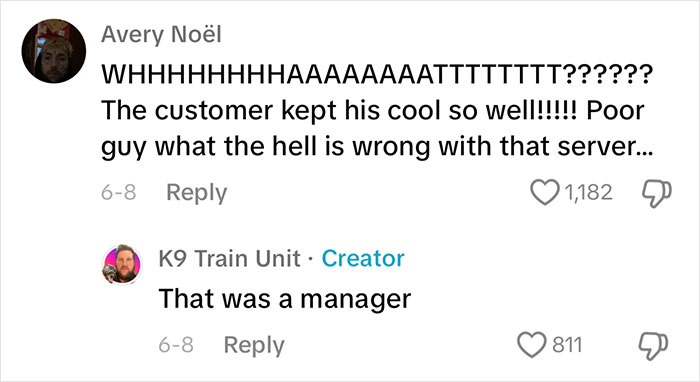Like K9 Train Unit's reply with the heart

point(532,345)
